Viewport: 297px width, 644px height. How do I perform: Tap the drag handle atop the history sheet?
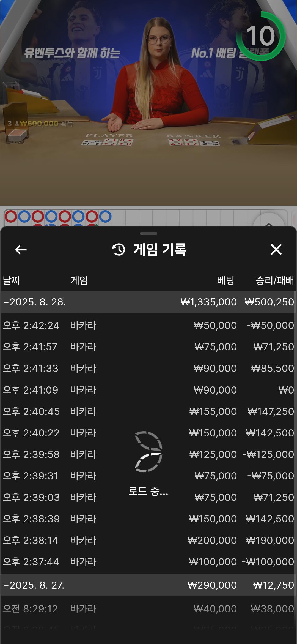coord(148,234)
